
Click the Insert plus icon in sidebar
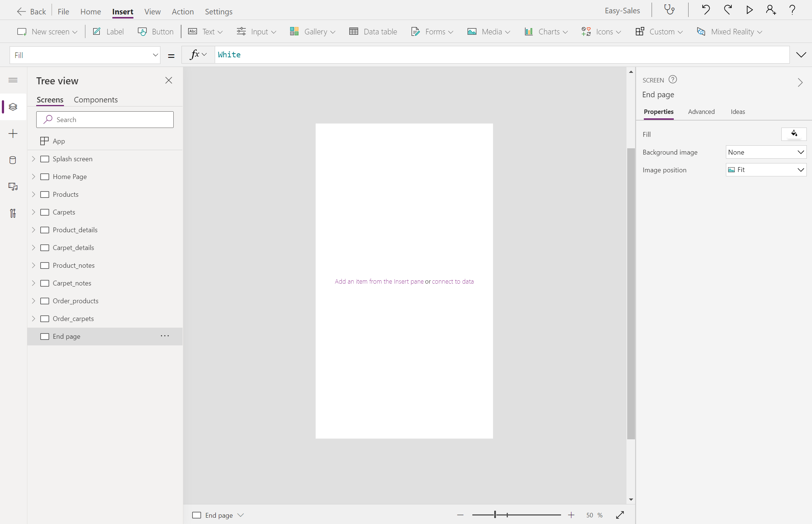click(13, 133)
